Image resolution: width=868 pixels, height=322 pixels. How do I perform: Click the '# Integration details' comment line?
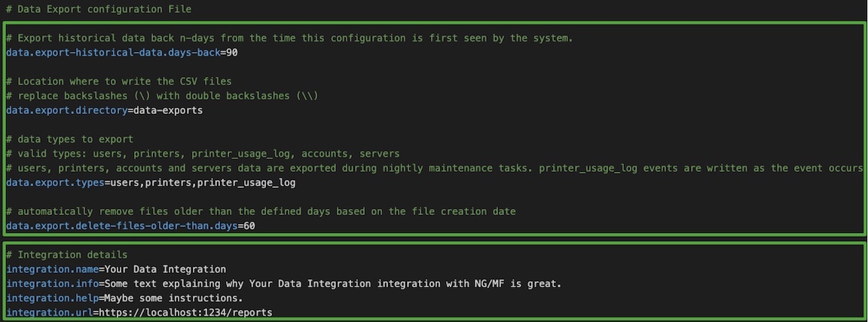(x=67, y=255)
